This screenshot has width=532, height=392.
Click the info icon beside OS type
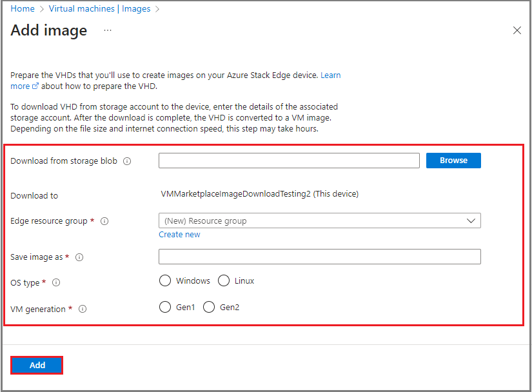click(55, 282)
